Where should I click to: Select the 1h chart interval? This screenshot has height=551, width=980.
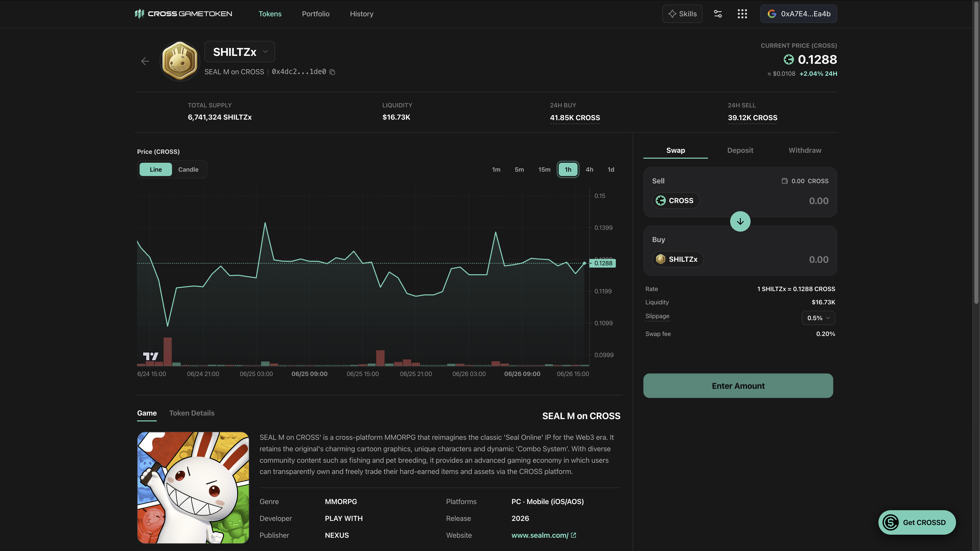pyautogui.click(x=568, y=170)
